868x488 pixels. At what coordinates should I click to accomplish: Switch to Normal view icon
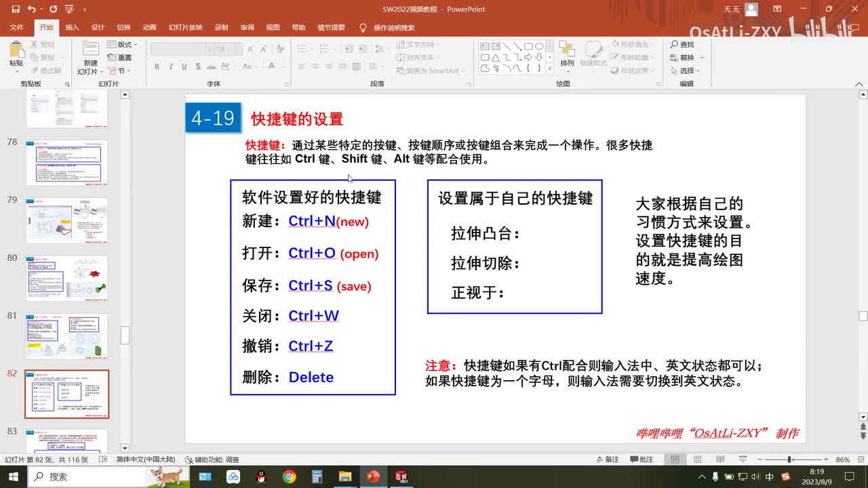click(675, 460)
